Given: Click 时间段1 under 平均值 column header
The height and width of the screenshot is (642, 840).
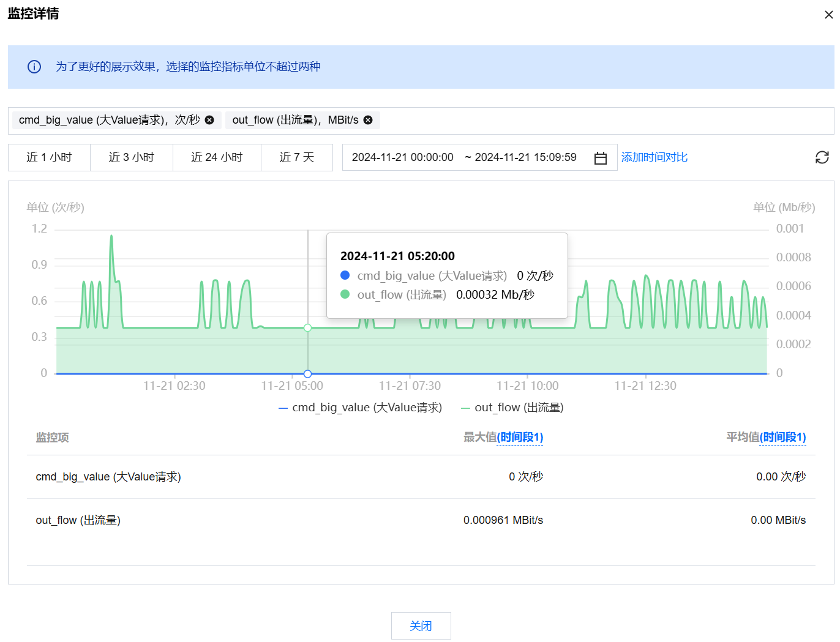Looking at the screenshot, I should tap(782, 437).
